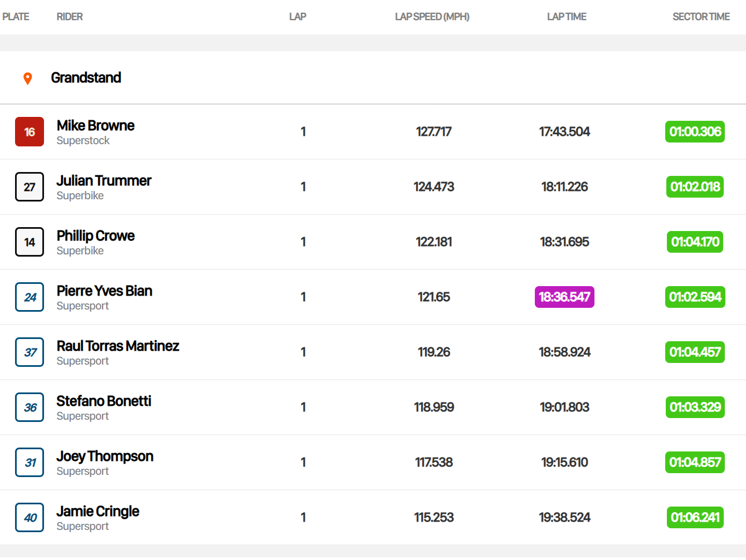Sort by the Lap Time column header
Viewport: 746px width, 560px height.
click(566, 17)
